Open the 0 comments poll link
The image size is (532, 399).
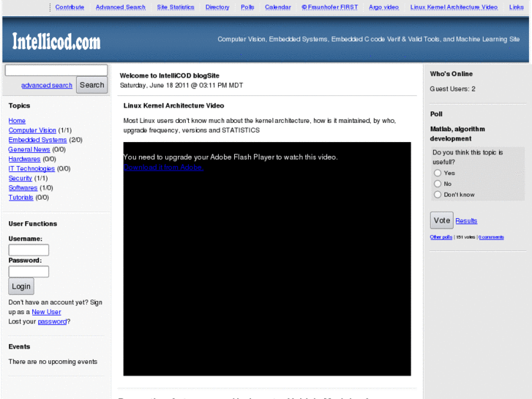pos(491,237)
